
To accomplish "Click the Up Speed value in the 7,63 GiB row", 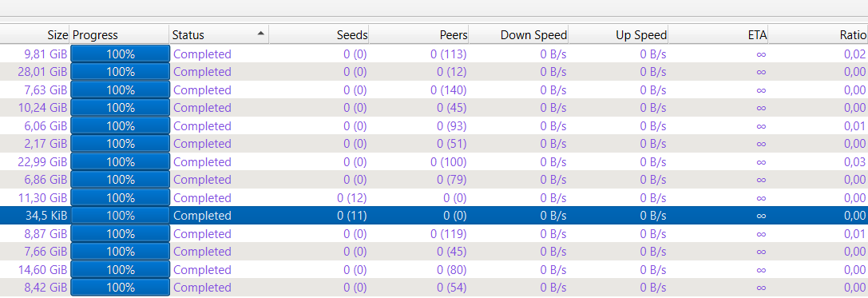I will (652, 89).
